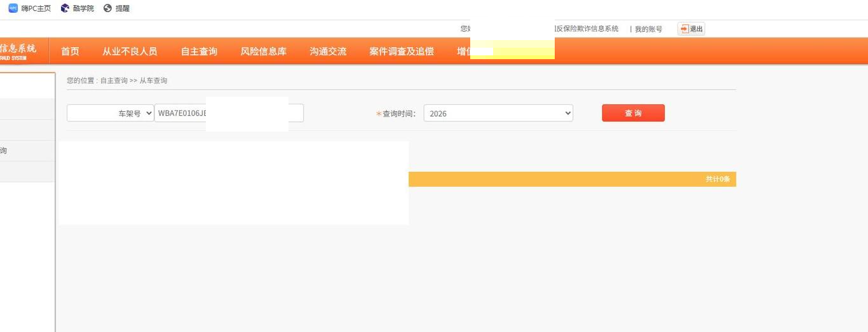The width and height of the screenshot is (868, 332).
Task: Open 案件调查及追偿 in navigation bar
Action: pos(401,52)
